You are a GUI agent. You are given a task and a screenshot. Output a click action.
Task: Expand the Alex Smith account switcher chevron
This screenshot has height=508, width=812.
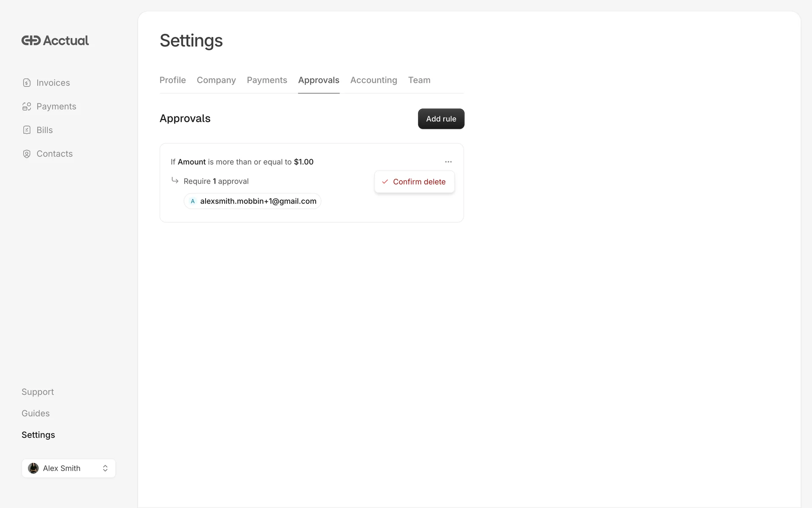105,468
